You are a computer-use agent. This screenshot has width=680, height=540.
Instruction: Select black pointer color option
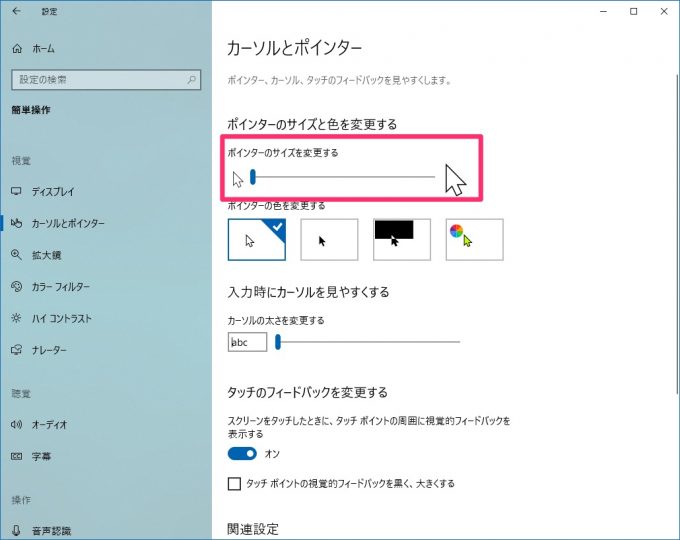pos(329,239)
